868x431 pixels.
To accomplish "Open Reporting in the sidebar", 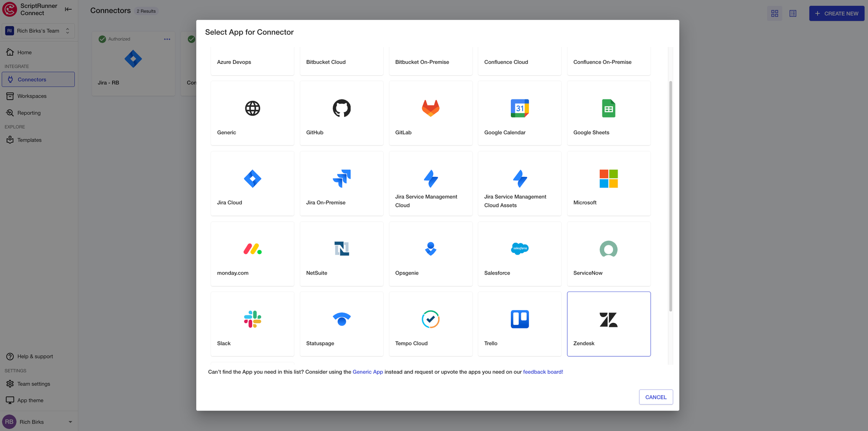I will 38,113.
